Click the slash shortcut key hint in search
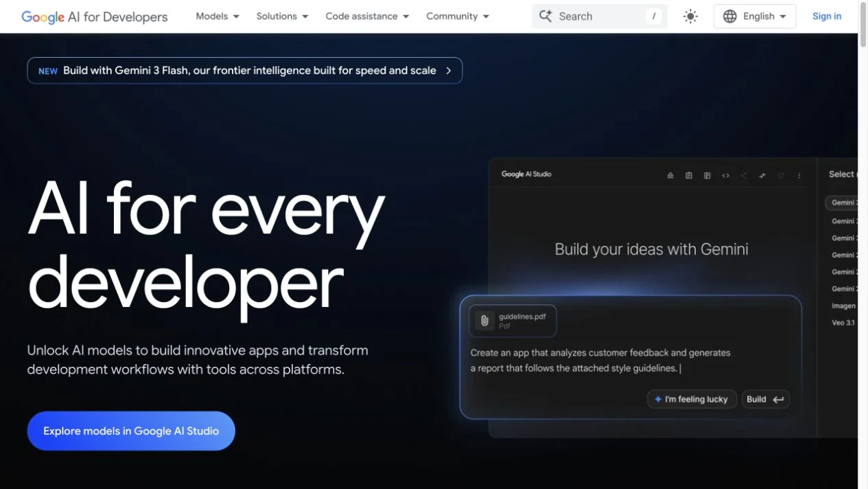This screenshot has height=489, width=868. [x=654, y=16]
